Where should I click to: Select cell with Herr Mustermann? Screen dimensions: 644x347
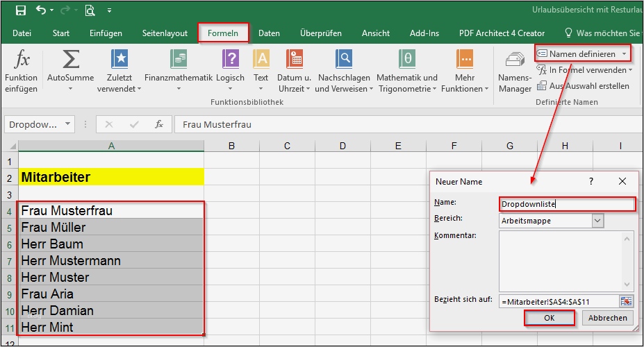pos(111,260)
